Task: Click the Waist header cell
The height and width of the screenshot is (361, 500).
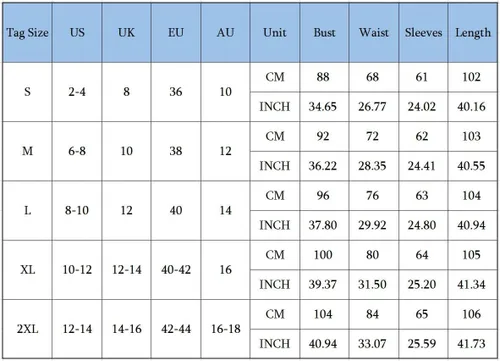Action: tap(374, 33)
